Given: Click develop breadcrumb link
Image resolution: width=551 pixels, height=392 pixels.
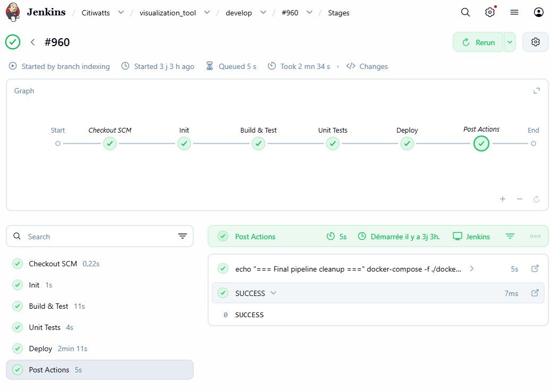Looking at the screenshot, I should point(238,13).
